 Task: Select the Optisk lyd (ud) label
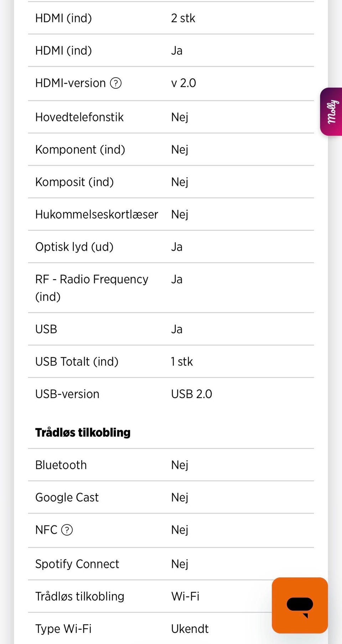coord(74,247)
